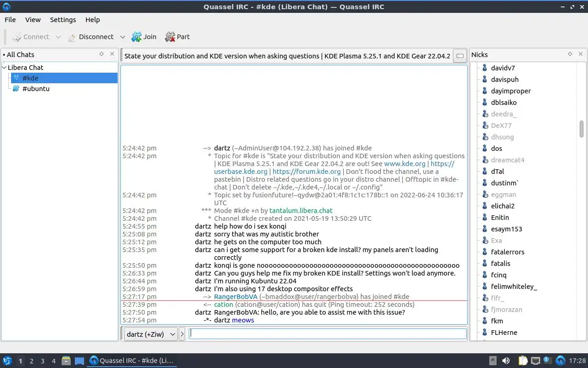588x368 pixels.
Task: Open the https://forum.kde.org link
Action: click(x=306, y=172)
